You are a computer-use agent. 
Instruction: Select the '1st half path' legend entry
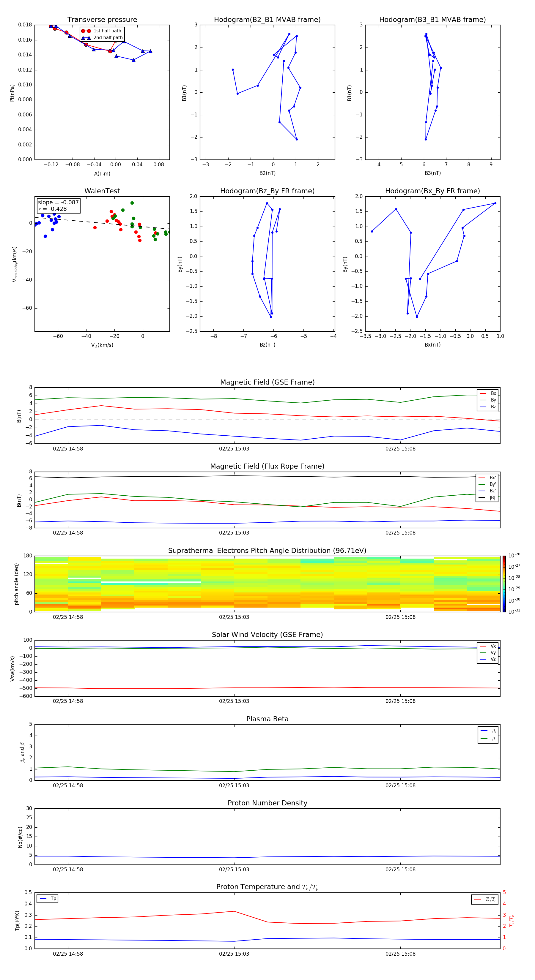(102, 31)
